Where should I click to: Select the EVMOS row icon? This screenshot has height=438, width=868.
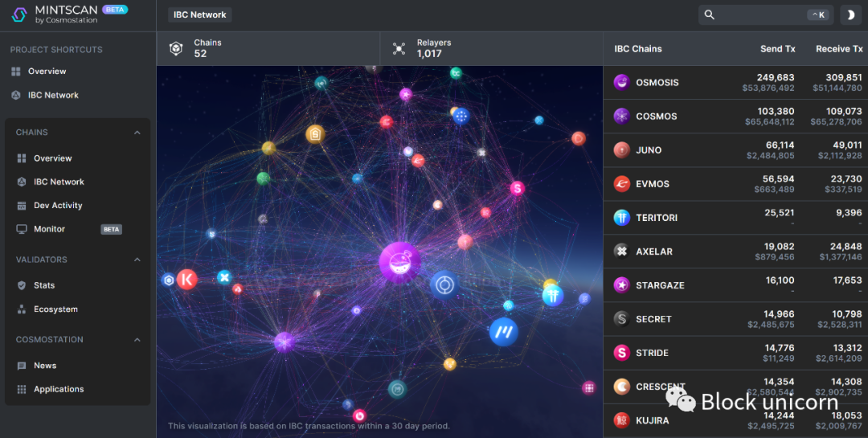point(621,184)
